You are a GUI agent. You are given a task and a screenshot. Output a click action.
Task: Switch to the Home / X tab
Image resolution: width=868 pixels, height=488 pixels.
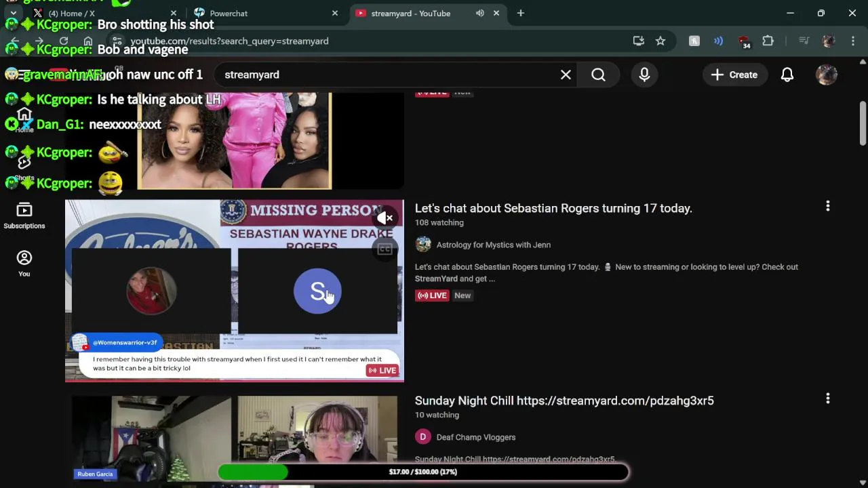[x=105, y=13]
